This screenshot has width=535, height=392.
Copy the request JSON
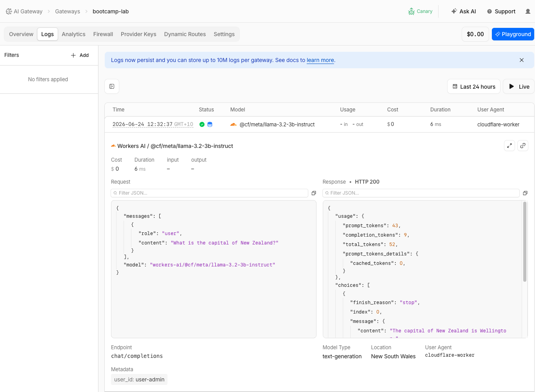pyautogui.click(x=314, y=193)
